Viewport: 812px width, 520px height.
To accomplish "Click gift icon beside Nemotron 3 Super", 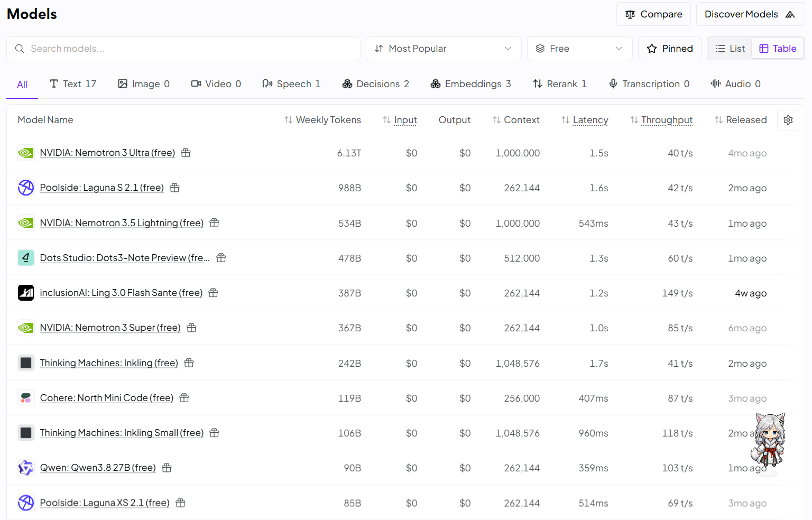I will point(192,328).
